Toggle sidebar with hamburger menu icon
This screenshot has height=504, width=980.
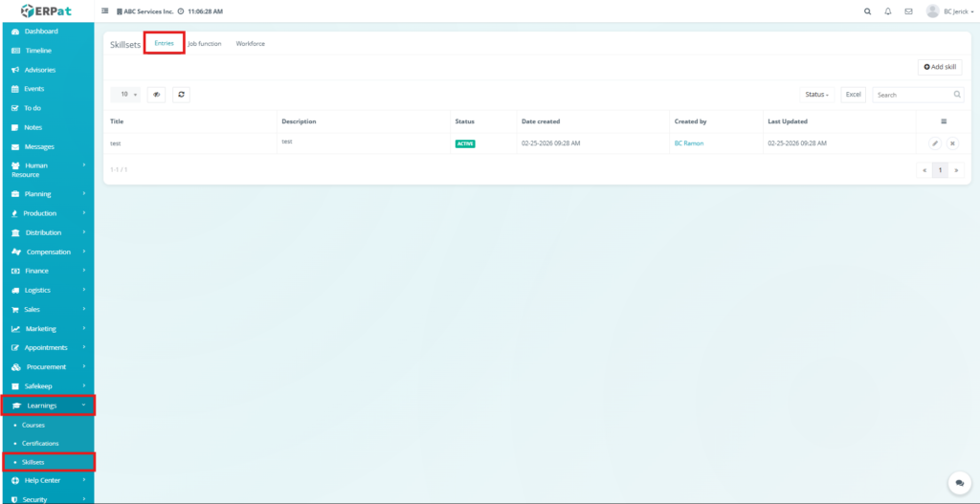tap(105, 11)
